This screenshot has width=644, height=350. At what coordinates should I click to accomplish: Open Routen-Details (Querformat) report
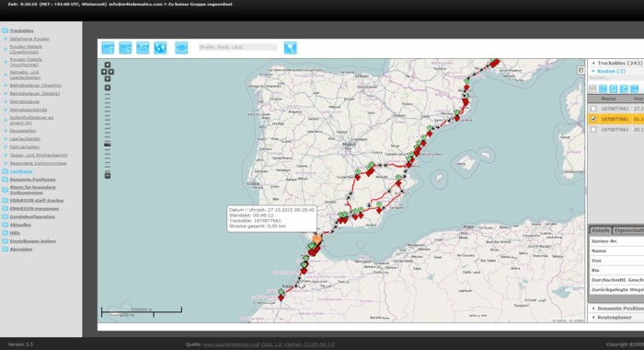coord(26,49)
